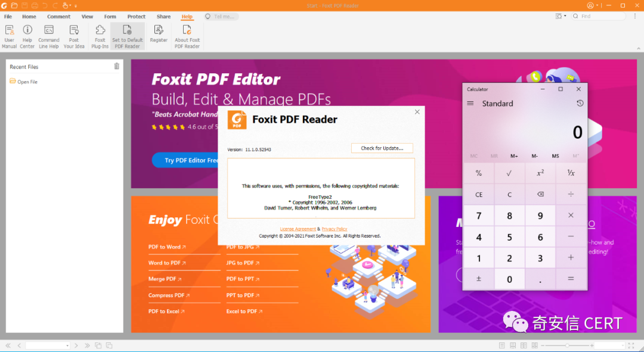The image size is (644, 352).
Task: Click inside the Find search field
Action: tap(599, 16)
